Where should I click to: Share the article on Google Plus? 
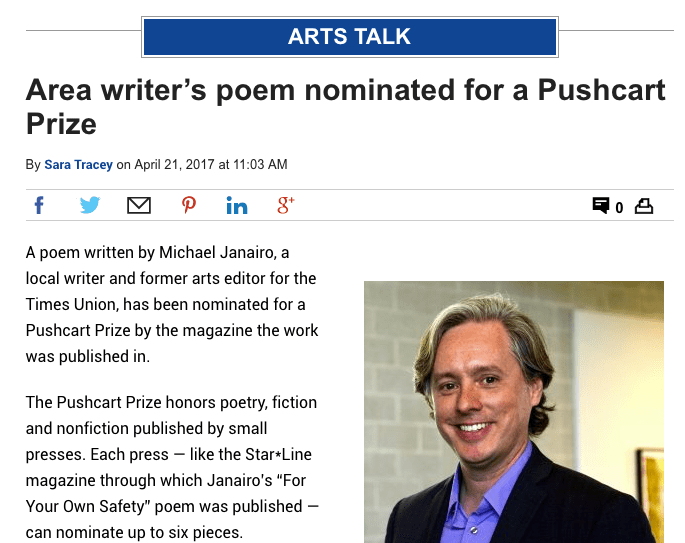[286, 206]
